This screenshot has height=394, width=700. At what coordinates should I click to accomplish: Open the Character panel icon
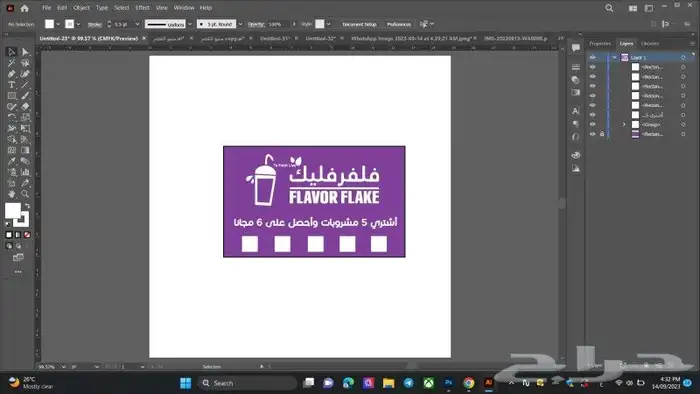(x=576, y=111)
